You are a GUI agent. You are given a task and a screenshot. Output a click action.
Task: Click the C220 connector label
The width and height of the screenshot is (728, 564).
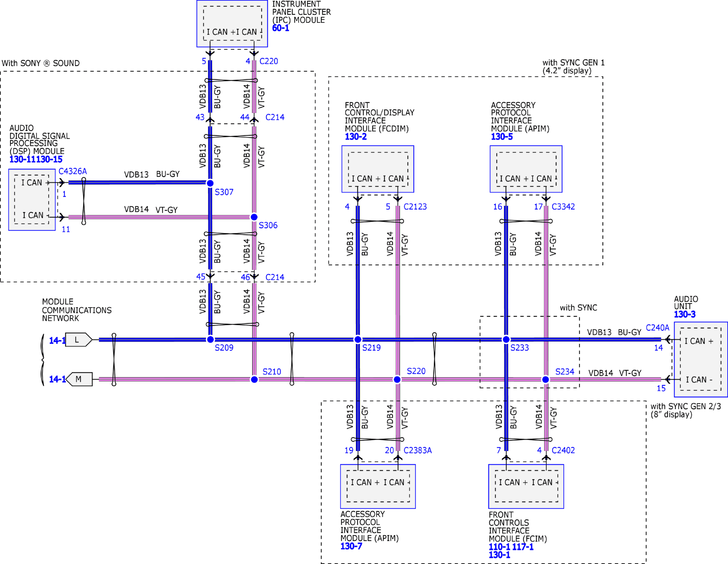(x=269, y=61)
